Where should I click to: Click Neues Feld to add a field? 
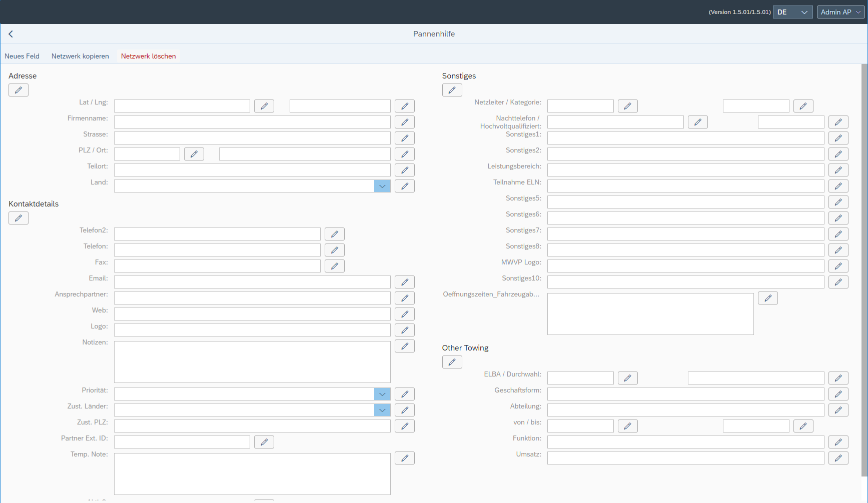coord(22,56)
